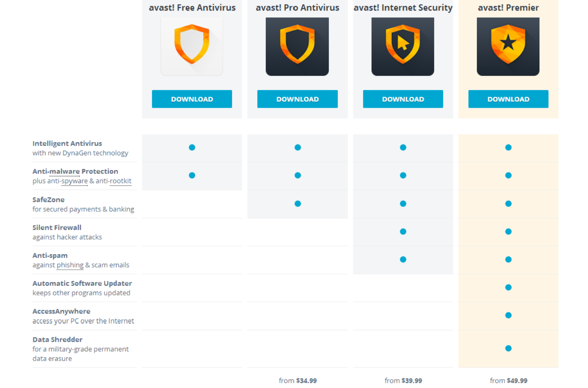This screenshot has width=588, height=388.
Task: Click the Anti-spam feature title
Action: click(x=50, y=255)
